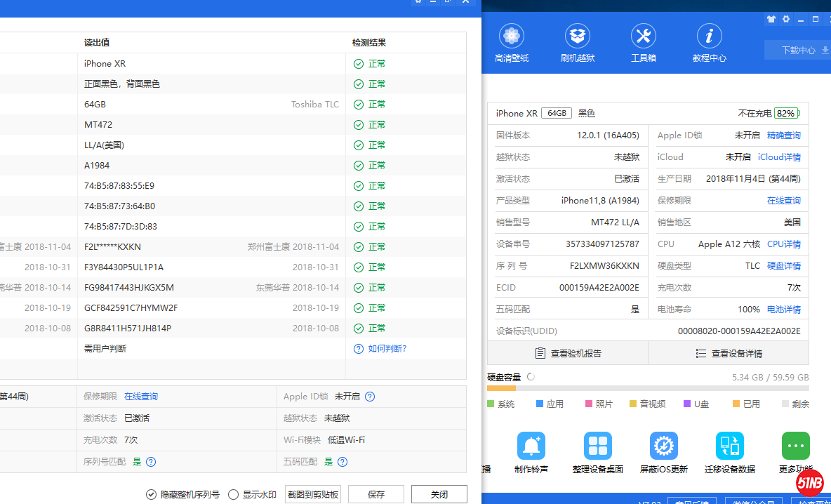Open the 下载中心 download center
The height and width of the screenshot is (504, 831).
coord(798,51)
